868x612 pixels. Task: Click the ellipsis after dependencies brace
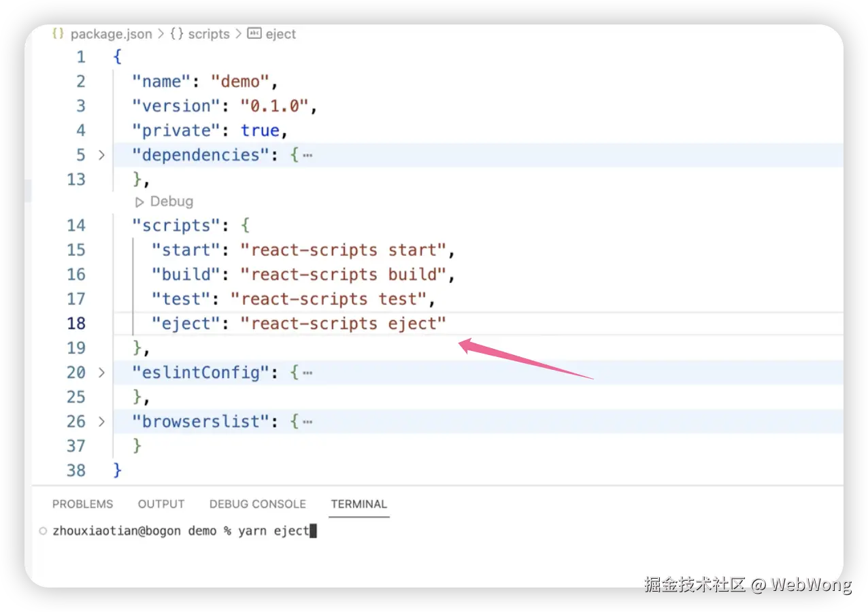(307, 155)
